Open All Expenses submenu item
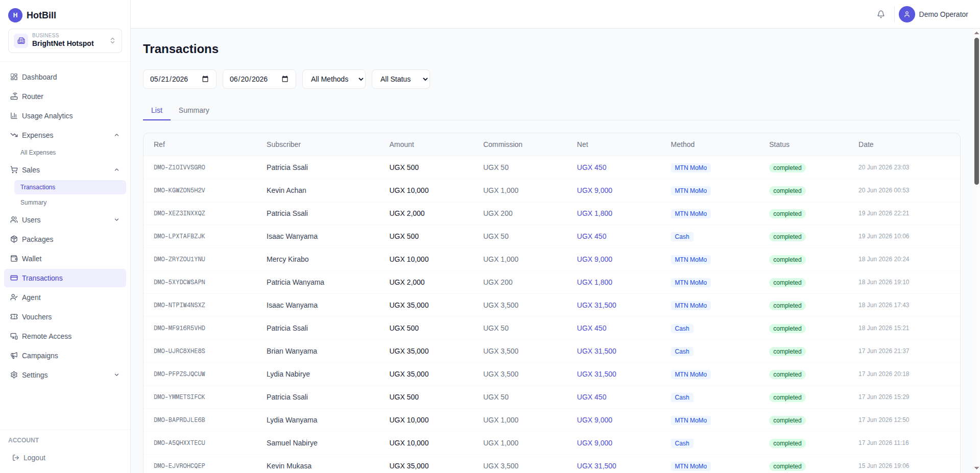 tap(70, 153)
